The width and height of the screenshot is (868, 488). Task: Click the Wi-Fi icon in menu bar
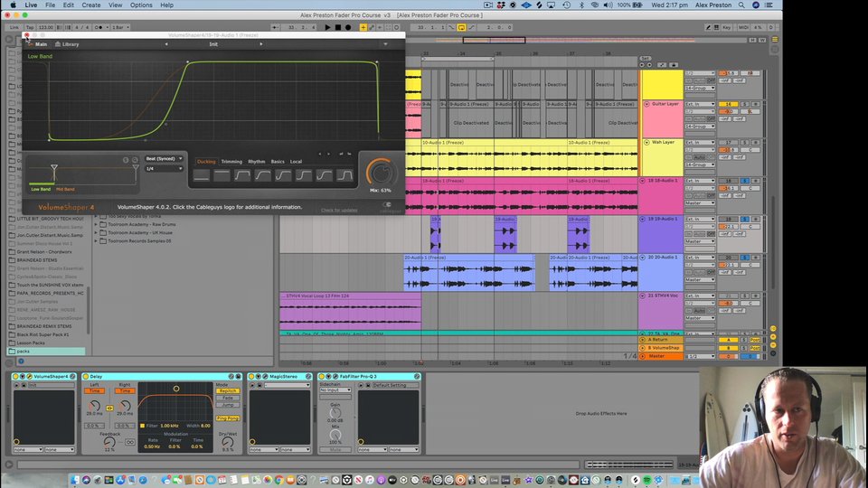pyautogui.click(x=595, y=5)
